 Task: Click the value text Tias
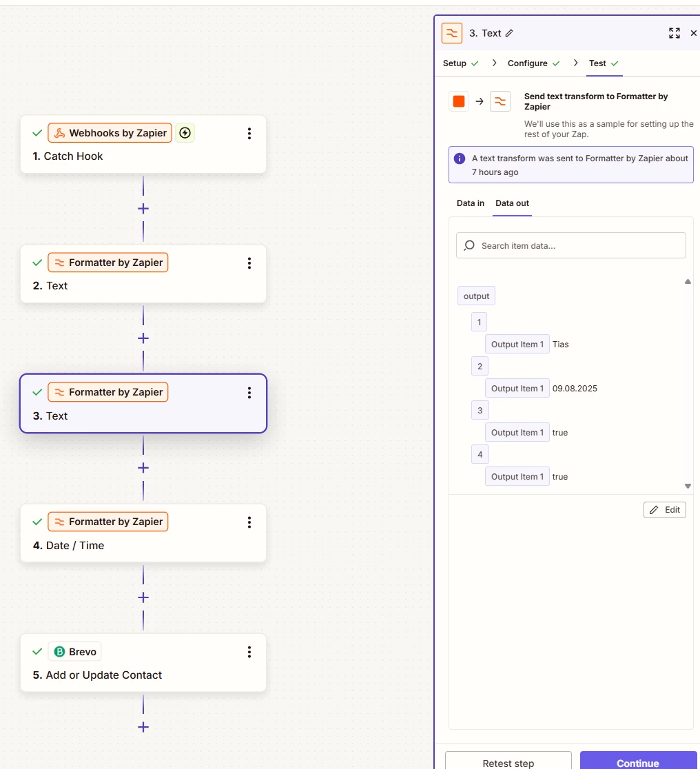click(x=560, y=345)
